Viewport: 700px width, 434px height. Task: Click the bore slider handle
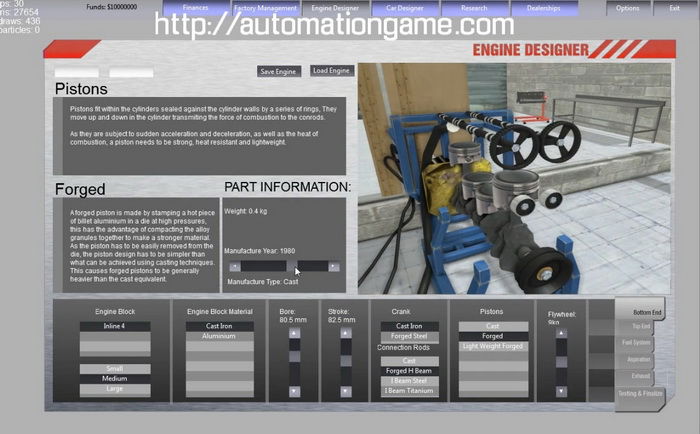295,356
